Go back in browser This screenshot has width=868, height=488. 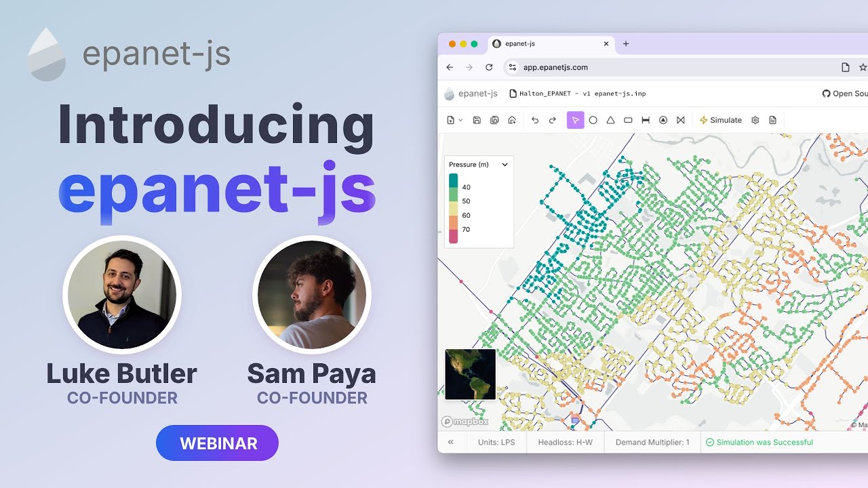(450, 67)
